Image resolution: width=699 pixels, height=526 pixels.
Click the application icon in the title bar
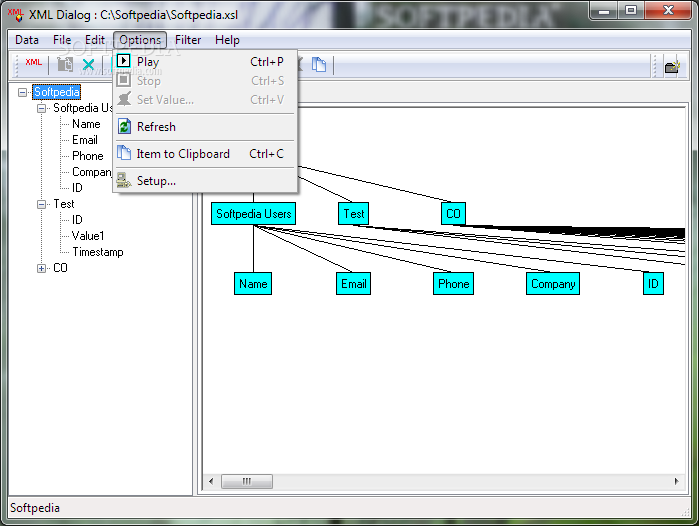point(16,15)
